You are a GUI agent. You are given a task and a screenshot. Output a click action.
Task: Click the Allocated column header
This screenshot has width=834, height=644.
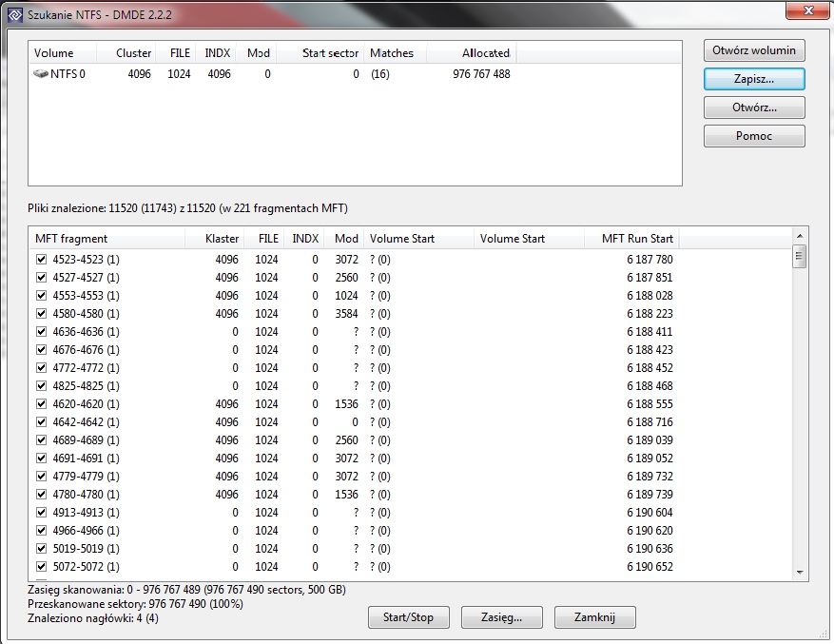pyautogui.click(x=472, y=53)
